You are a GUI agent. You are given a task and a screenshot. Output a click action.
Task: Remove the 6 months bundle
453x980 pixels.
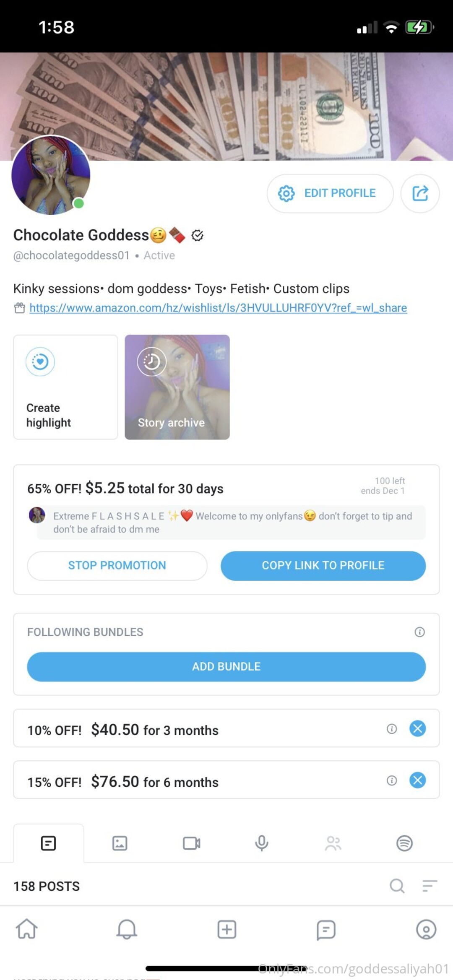[417, 780]
